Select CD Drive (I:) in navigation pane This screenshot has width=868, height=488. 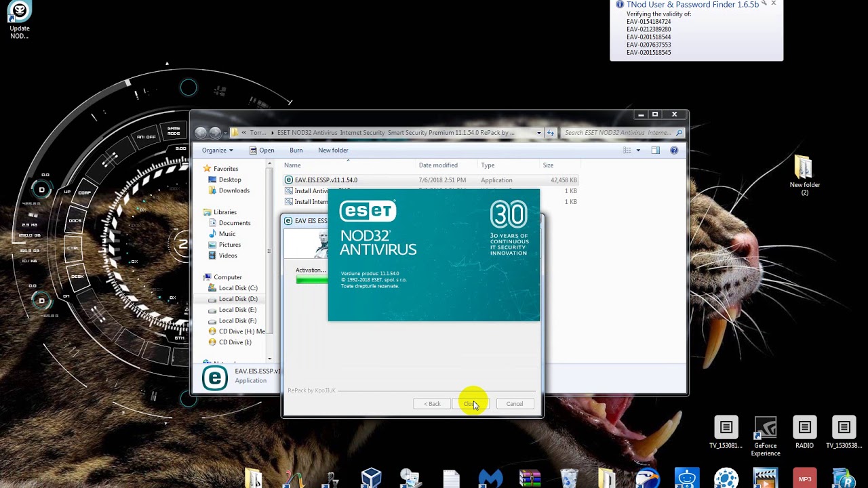click(235, 342)
